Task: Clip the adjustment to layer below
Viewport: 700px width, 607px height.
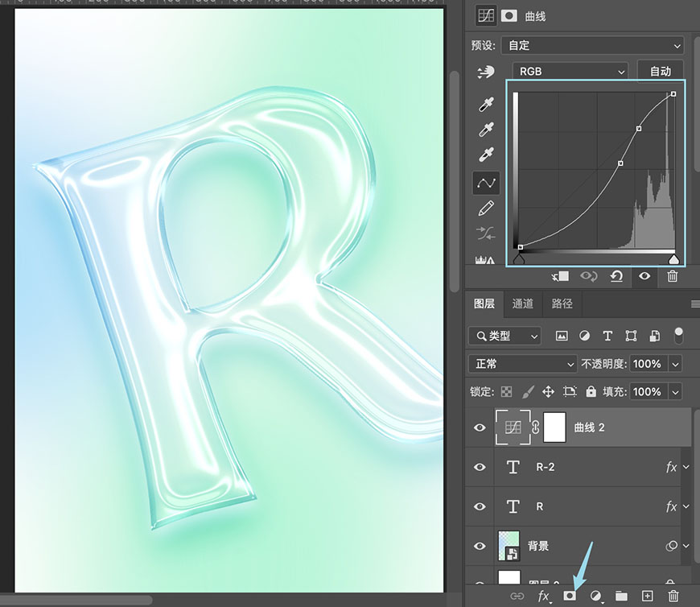Action: click(x=560, y=276)
